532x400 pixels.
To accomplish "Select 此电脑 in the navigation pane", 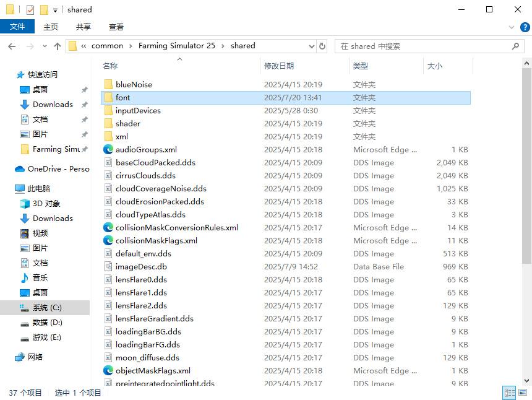I will coord(39,188).
